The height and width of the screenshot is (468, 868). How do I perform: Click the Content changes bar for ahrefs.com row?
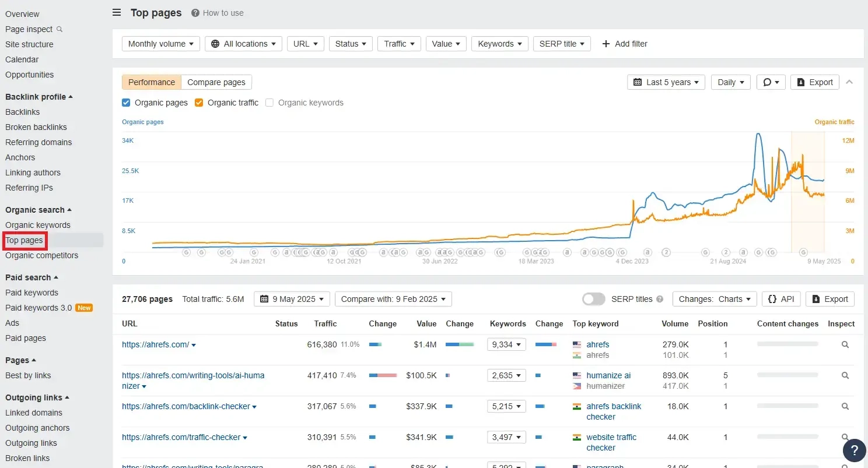pos(787,344)
